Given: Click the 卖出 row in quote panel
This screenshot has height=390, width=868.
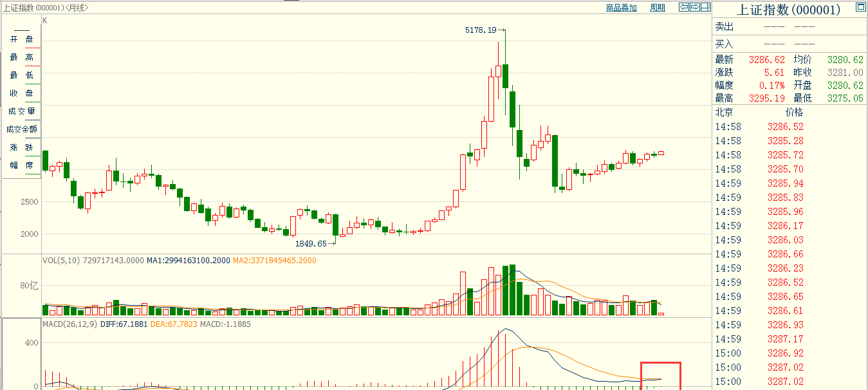Looking at the screenshot, I should point(790,27).
